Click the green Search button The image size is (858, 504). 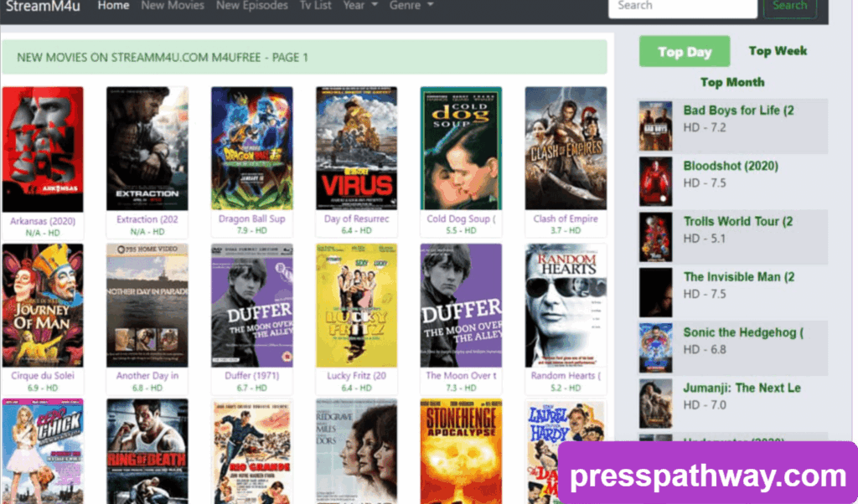pyautogui.click(x=789, y=7)
